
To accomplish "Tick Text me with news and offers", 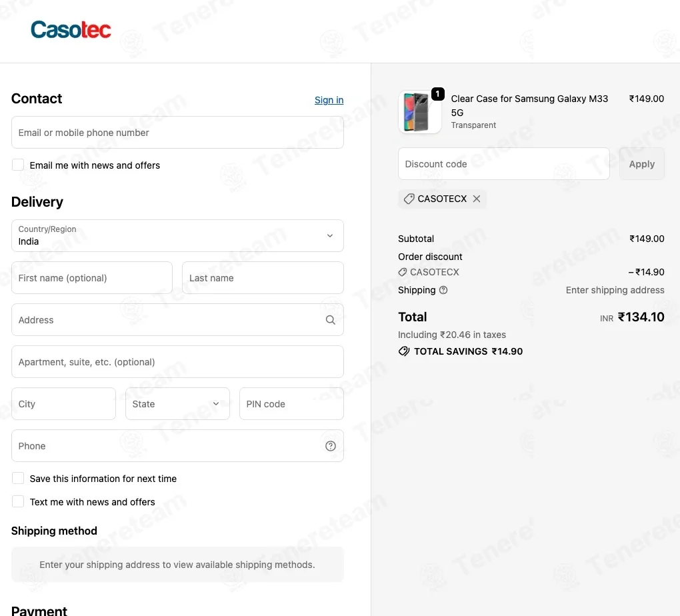I will point(18,501).
